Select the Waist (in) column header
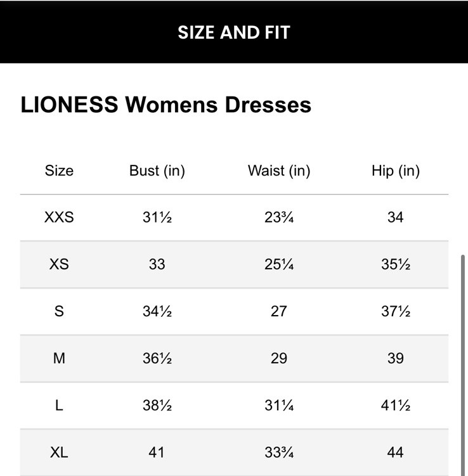The image size is (468, 476). point(278,170)
